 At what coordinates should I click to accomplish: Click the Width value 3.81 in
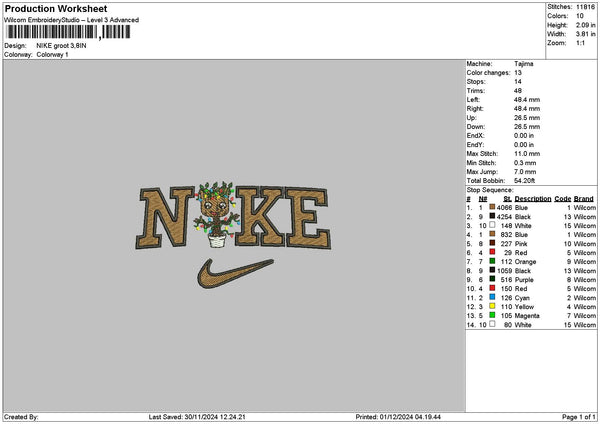pyautogui.click(x=585, y=34)
